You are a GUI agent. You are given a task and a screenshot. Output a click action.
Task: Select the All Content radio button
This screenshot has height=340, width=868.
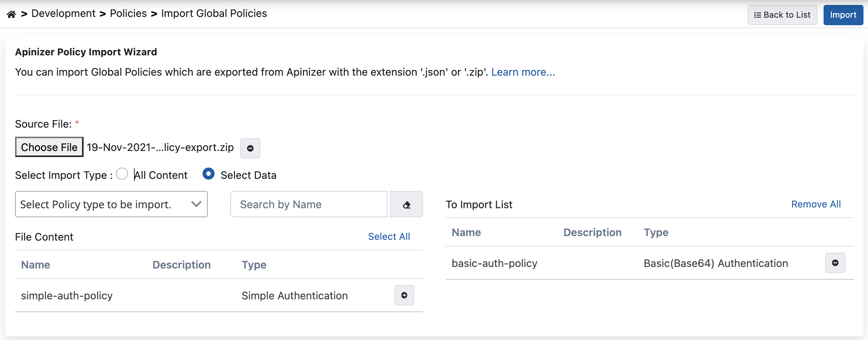coord(122,174)
